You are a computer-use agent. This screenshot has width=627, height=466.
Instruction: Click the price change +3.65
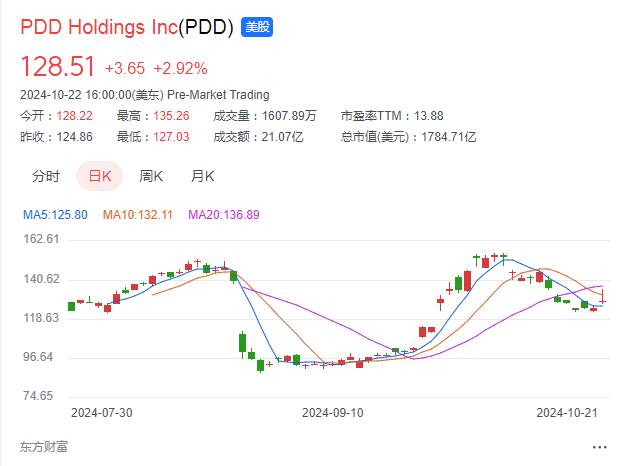[125, 68]
